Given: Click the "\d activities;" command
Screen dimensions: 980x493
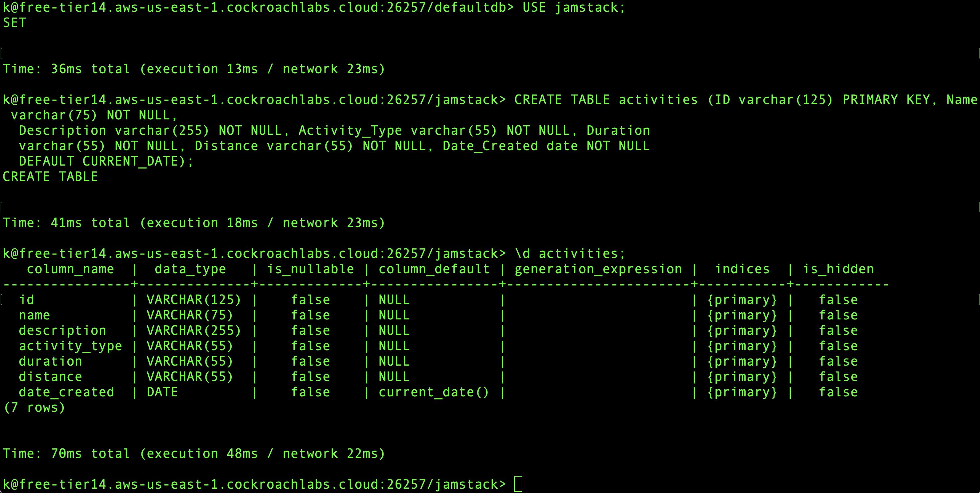Looking at the screenshot, I should 570,254.
